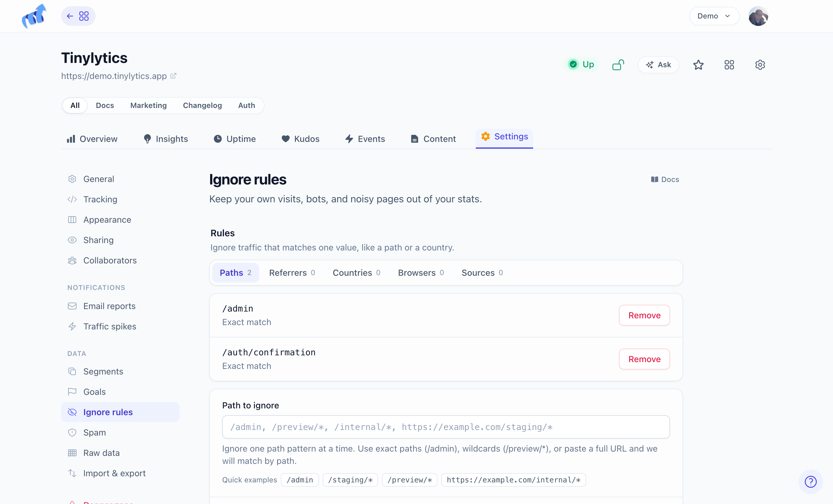Image resolution: width=833 pixels, height=504 pixels.
Task: Go back to the sites grid
Action: coord(78,16)
